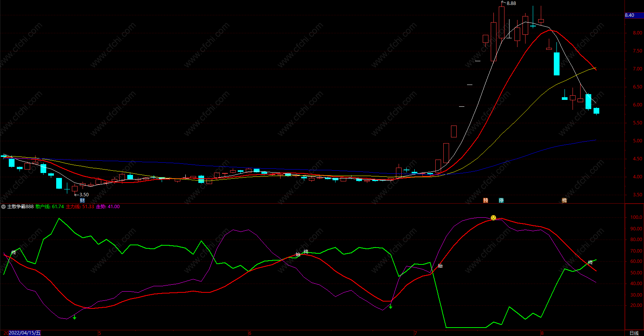
Task: Expand the 主散争霸888 indicator dropdown arrow
Action: coord(3,207)
